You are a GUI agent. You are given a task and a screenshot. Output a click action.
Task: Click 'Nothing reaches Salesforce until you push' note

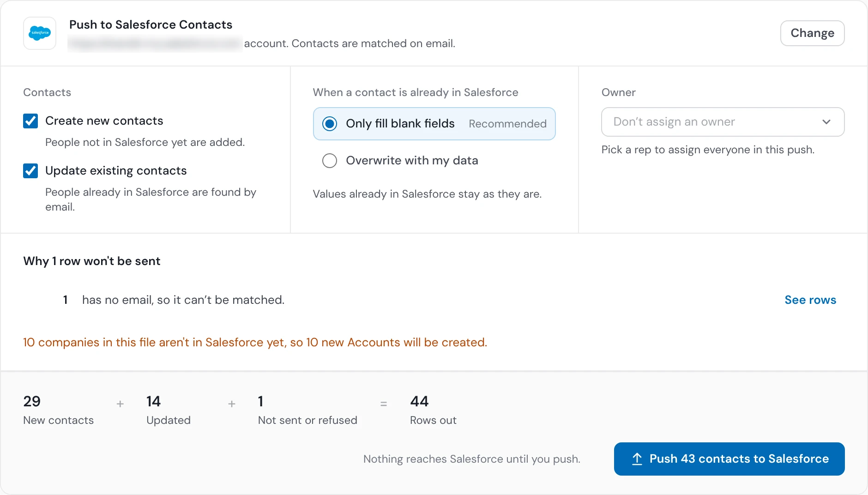pyautogui.click(x=472, y=459)
